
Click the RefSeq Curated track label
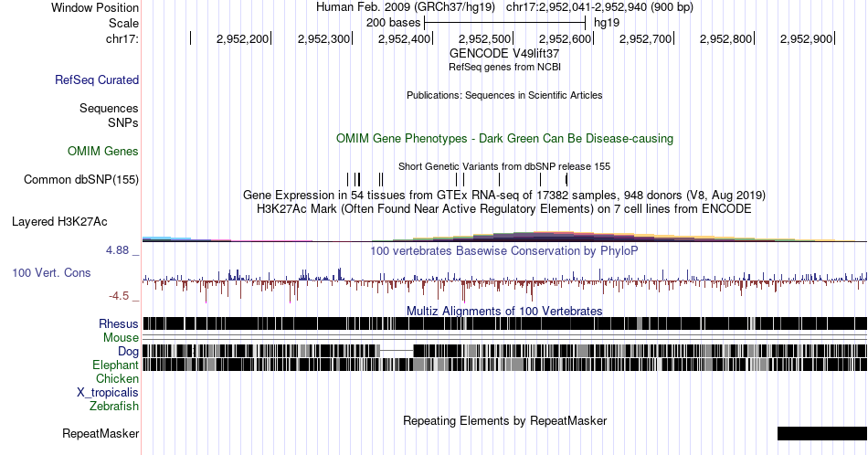click(x=97, y=79)
